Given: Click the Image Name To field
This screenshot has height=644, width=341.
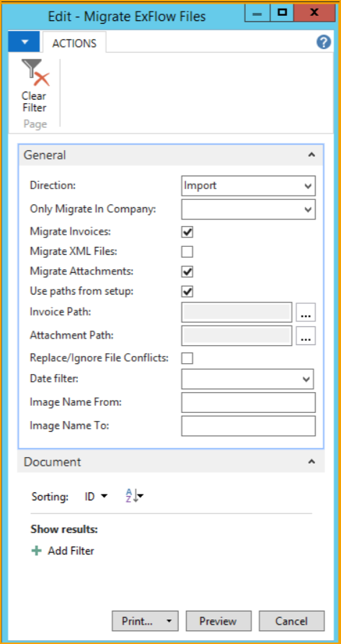Looking at the screenshot, I should (x=248, y=426).
